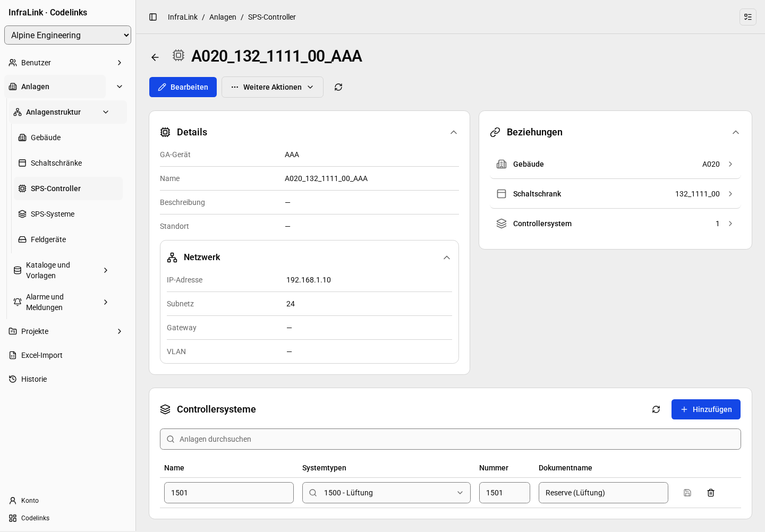Collapse the Anlagen menu chevron
765x532 pixels.
pyautogui.click(x=120, y=87)
